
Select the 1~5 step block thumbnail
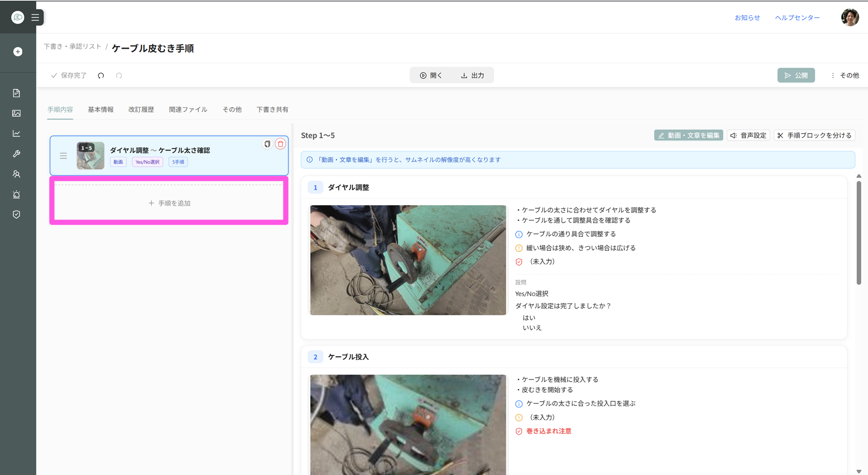coord(90,155)
